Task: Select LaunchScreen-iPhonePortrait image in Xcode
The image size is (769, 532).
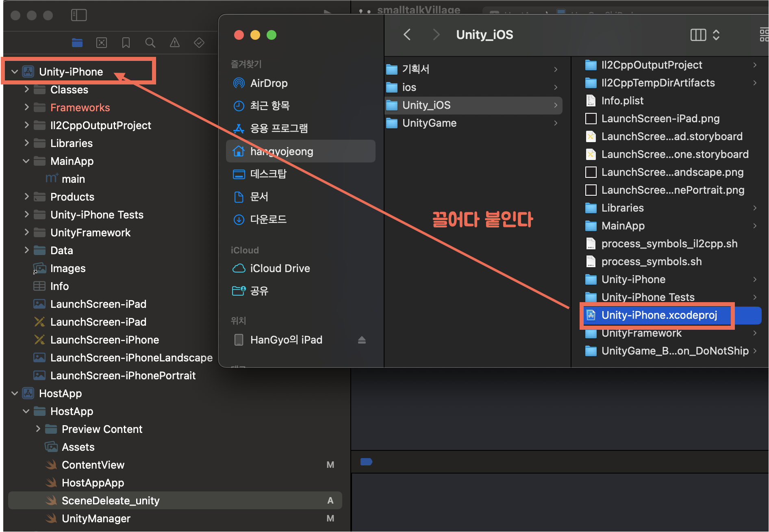Action: (x=175, y=376)
